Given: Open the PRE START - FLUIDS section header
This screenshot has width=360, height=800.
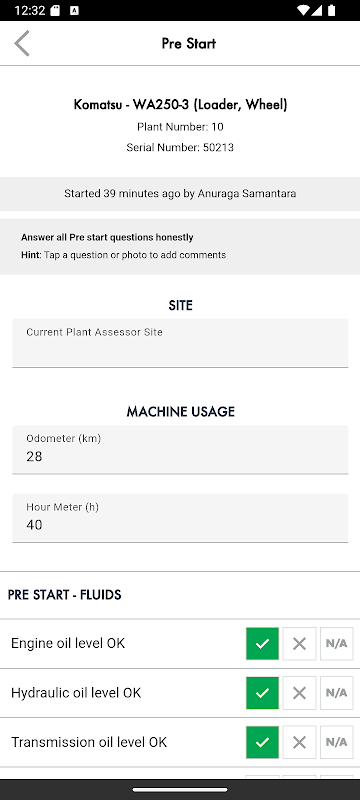Looking at the screenshot, I should (x=65, y=595).
